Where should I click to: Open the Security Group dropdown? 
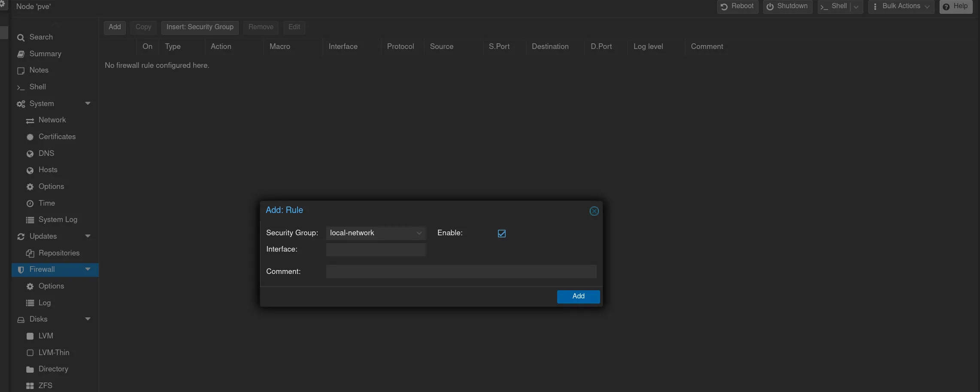click(419, 233)
